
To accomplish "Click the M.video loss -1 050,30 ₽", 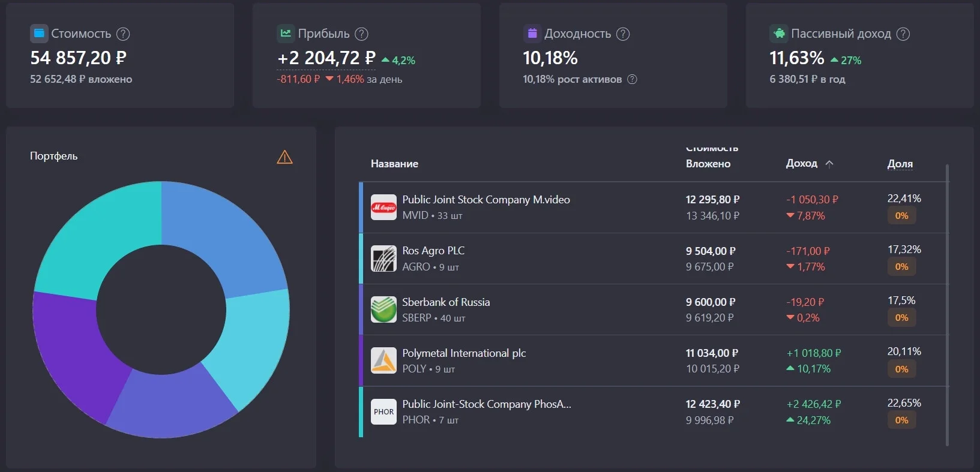I will 813,200.
